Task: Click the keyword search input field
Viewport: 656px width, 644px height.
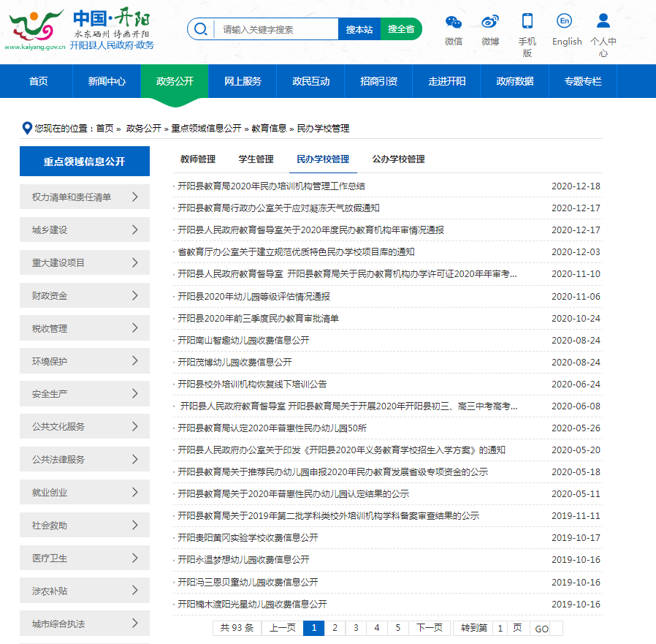Action: click(276, 29)
